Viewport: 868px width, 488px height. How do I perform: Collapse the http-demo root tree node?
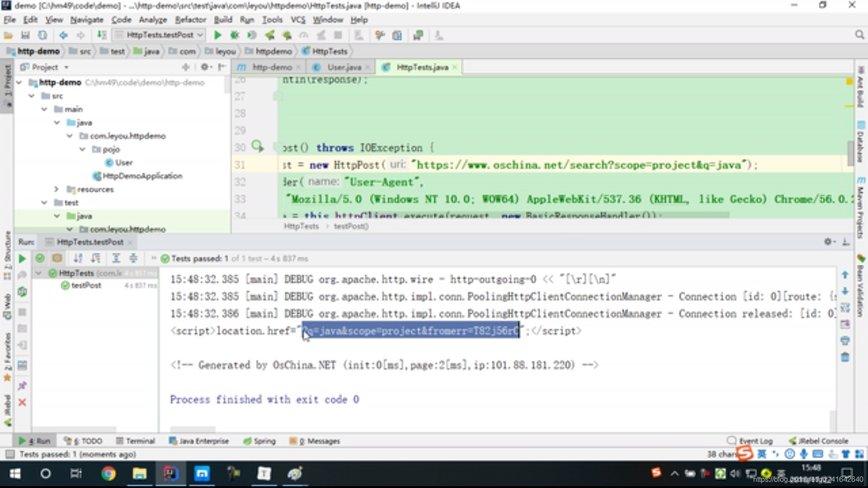19,82
